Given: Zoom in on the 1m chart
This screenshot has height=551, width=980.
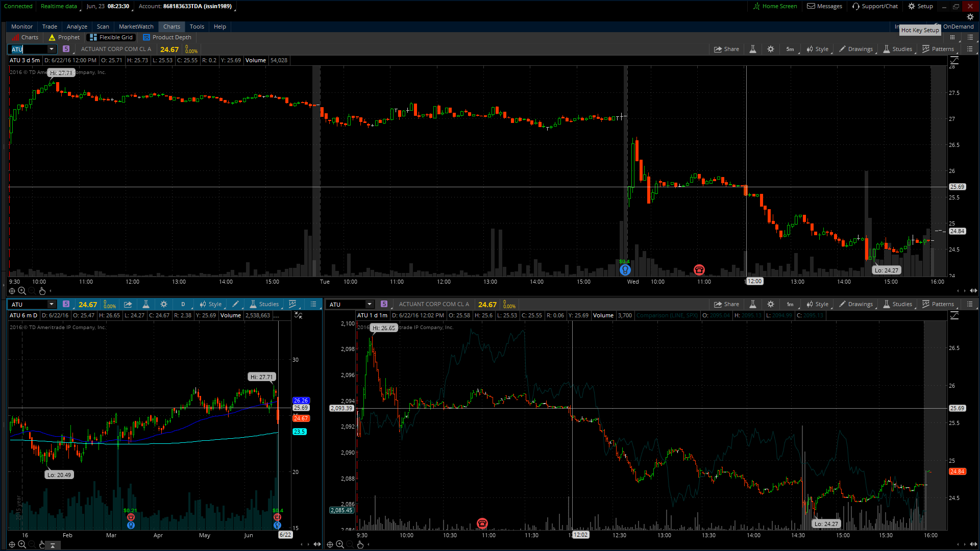Looking at the screenshot, I should (x=340, y=544).
